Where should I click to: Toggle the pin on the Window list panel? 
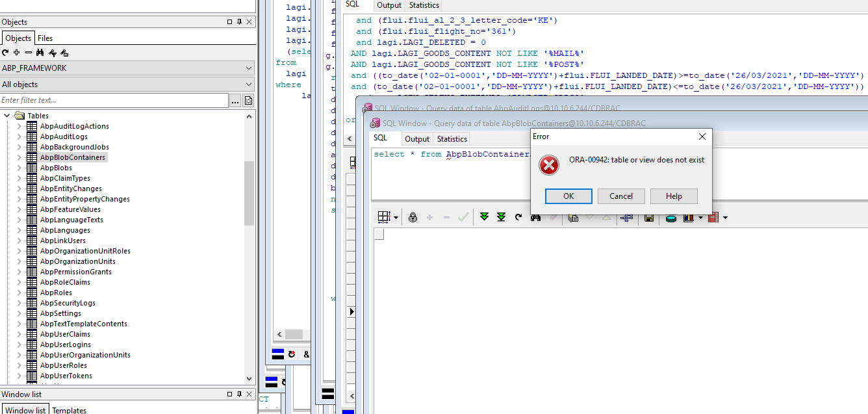pos(239,395)
